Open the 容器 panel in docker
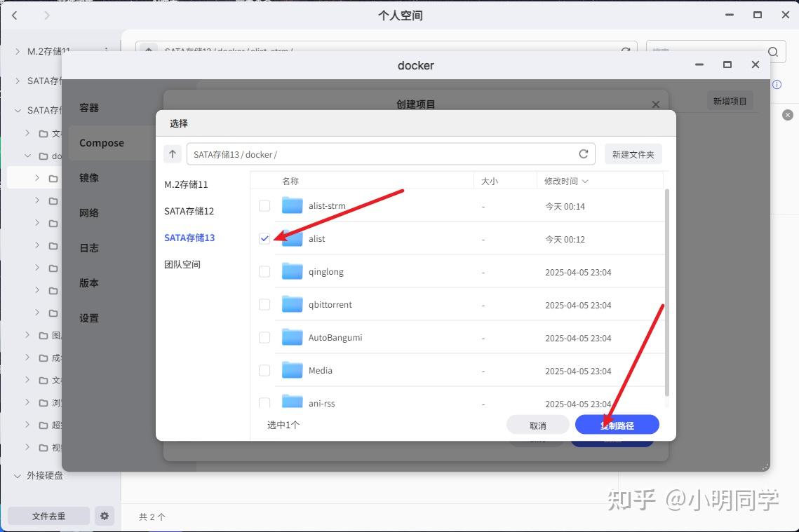This screenshot has height=532, width=799. point(89,107)
